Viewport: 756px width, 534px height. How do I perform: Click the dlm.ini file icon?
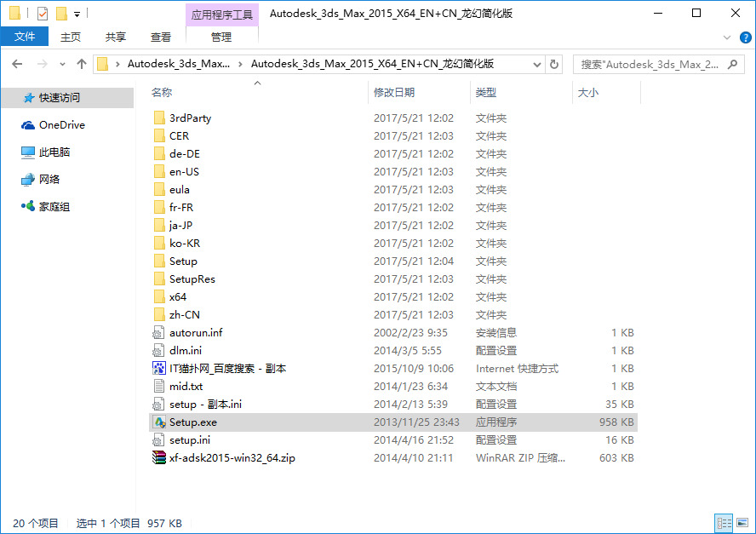[158, 351]
